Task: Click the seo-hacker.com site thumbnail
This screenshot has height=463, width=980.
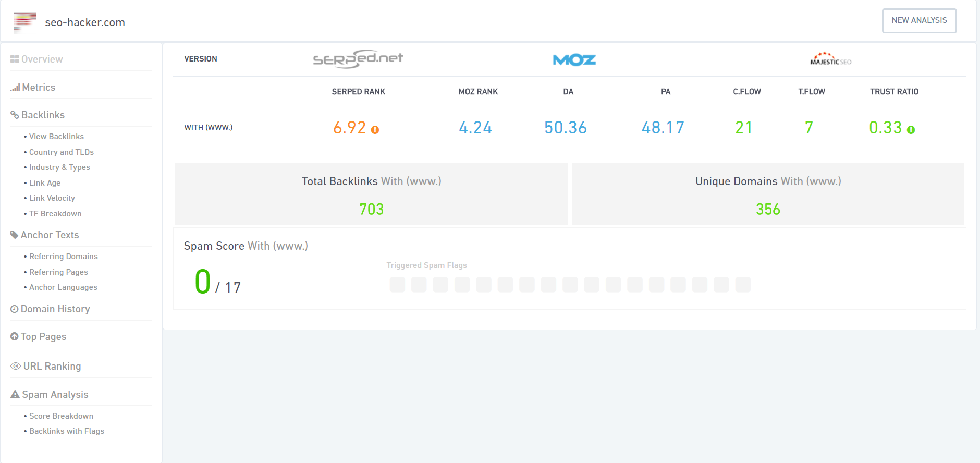Action: [25, 23]
